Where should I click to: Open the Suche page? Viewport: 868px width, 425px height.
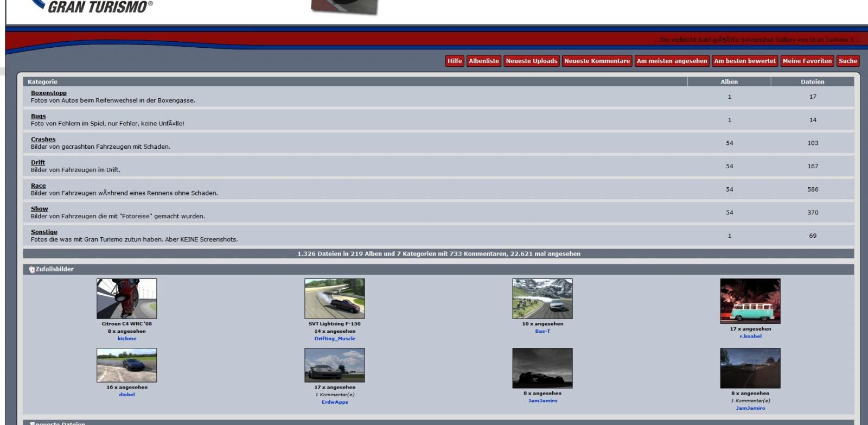pyautogui.click(x=848, y=61)
